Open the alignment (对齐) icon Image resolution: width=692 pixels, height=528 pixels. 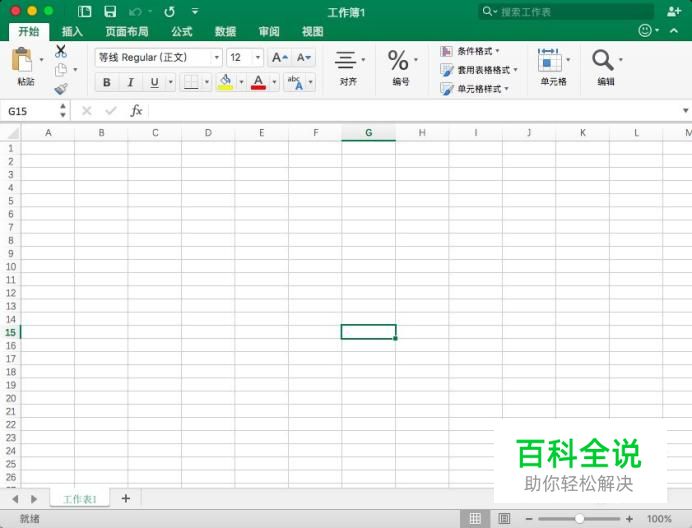[x=346, y=60]
